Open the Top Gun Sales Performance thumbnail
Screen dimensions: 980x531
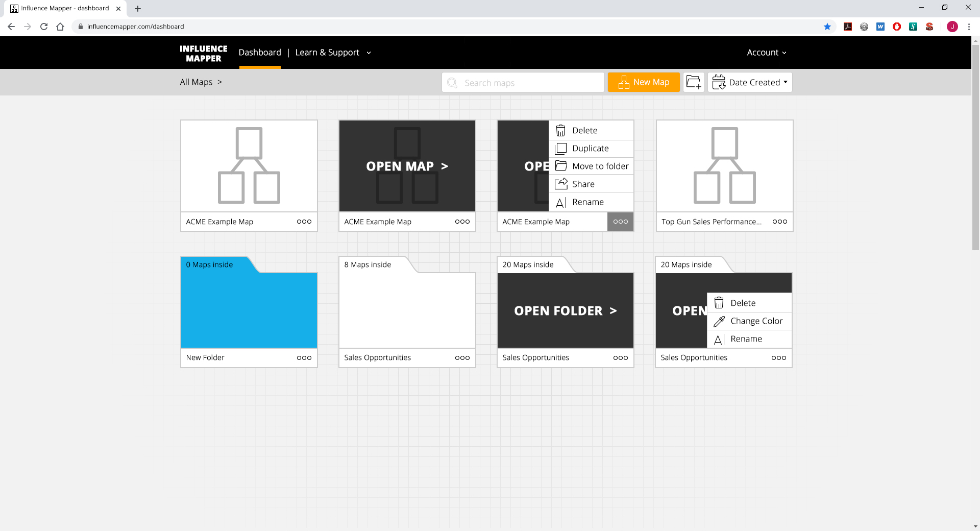click(725, 166)
